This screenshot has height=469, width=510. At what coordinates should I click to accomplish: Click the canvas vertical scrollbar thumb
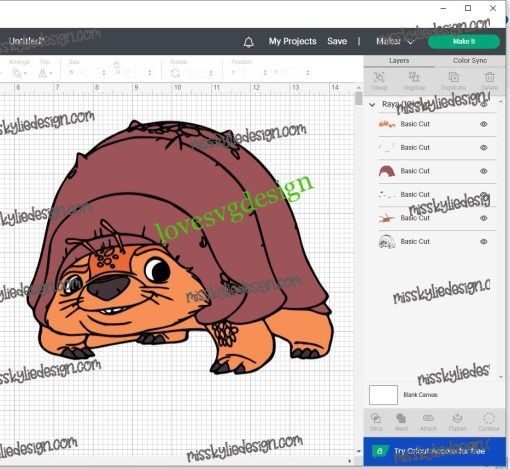359,98
